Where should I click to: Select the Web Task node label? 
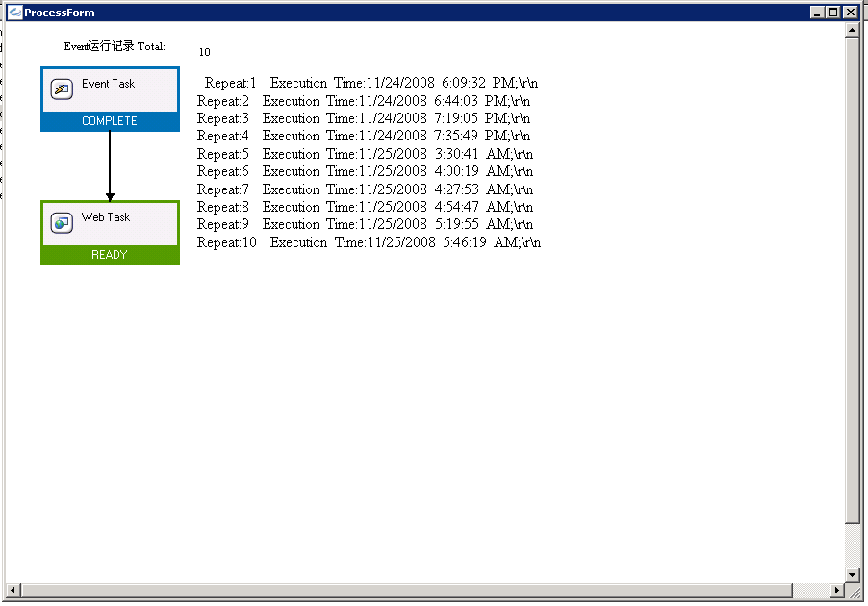pos(106,217)
